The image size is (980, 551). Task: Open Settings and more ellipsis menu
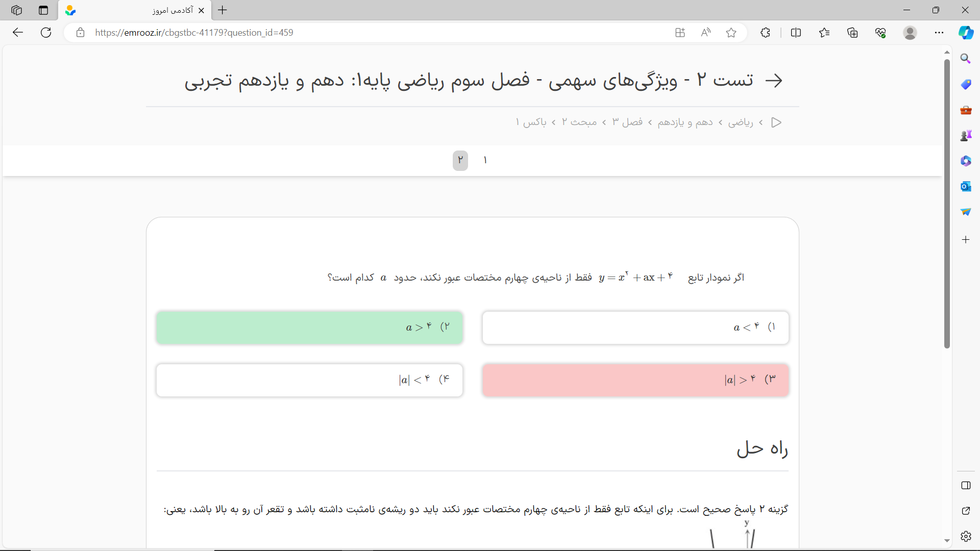click(x=939, y=33)
